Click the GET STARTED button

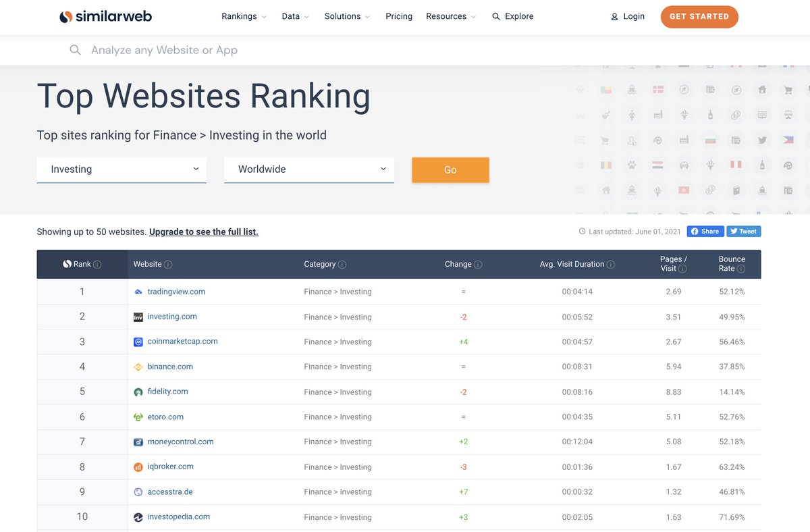(x=699, y=17)
